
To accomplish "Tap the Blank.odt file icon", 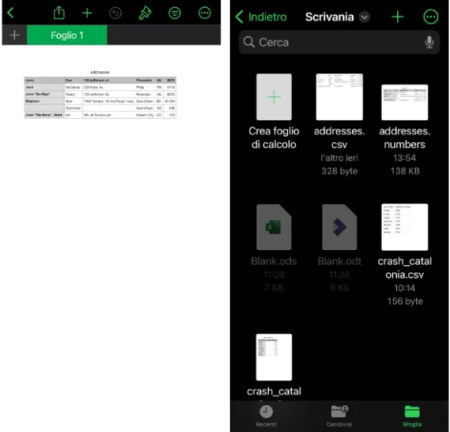I will (x=339, y=227).
